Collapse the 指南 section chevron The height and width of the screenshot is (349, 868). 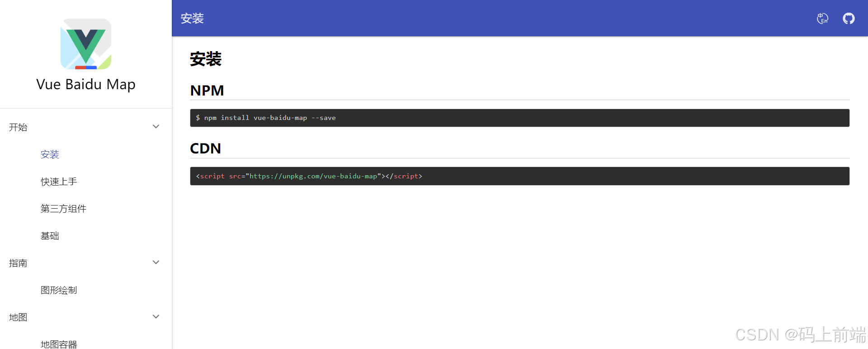pyautogui.click(x=156, y=263)
